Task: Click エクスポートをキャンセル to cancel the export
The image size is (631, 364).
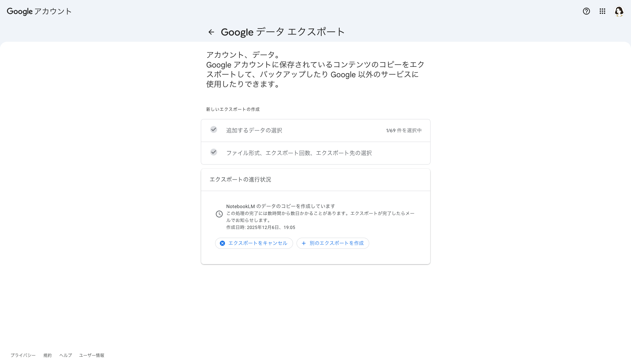Action: point(254,243)
